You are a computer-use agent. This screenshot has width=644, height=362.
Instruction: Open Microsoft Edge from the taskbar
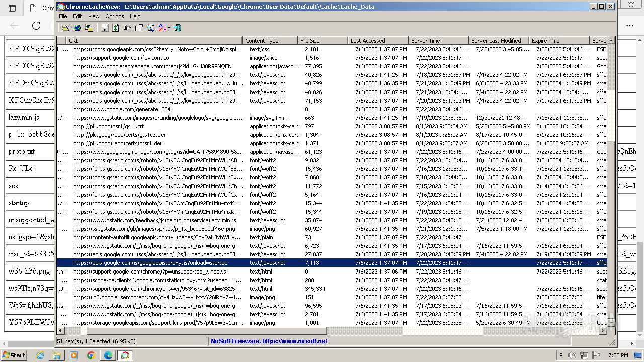pyautogui.click(x=108, y=355)
